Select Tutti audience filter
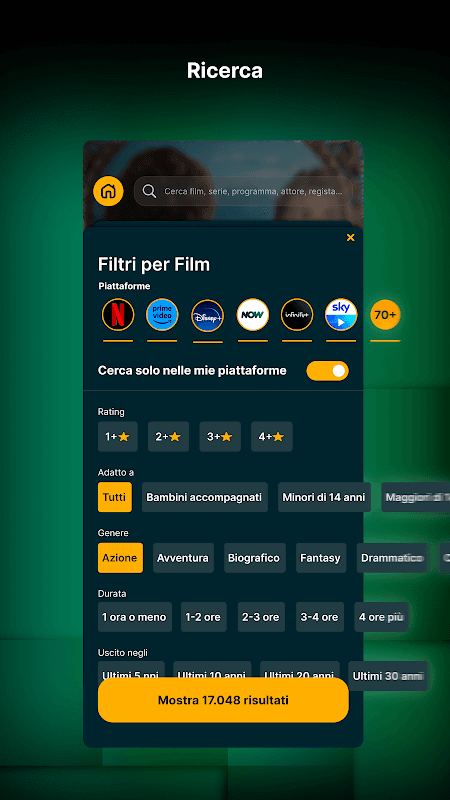 115,497
